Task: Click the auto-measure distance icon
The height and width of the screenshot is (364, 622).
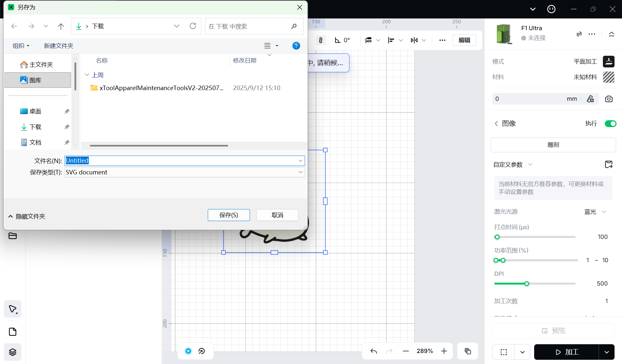Action: (x=590, y=99)
